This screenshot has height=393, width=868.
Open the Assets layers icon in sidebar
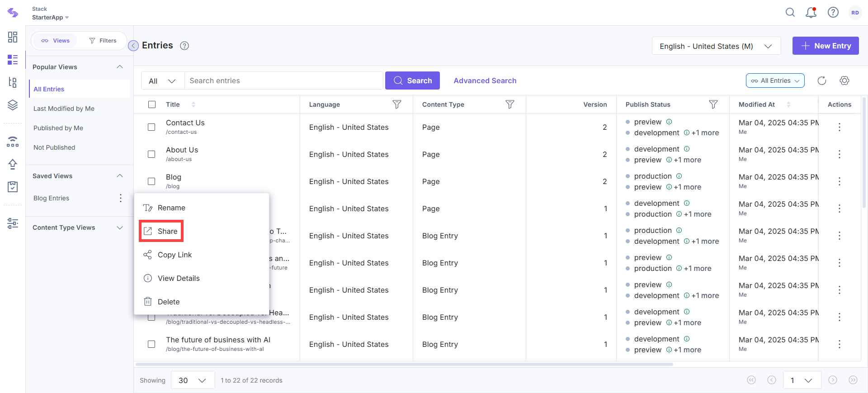pos(13,105)
